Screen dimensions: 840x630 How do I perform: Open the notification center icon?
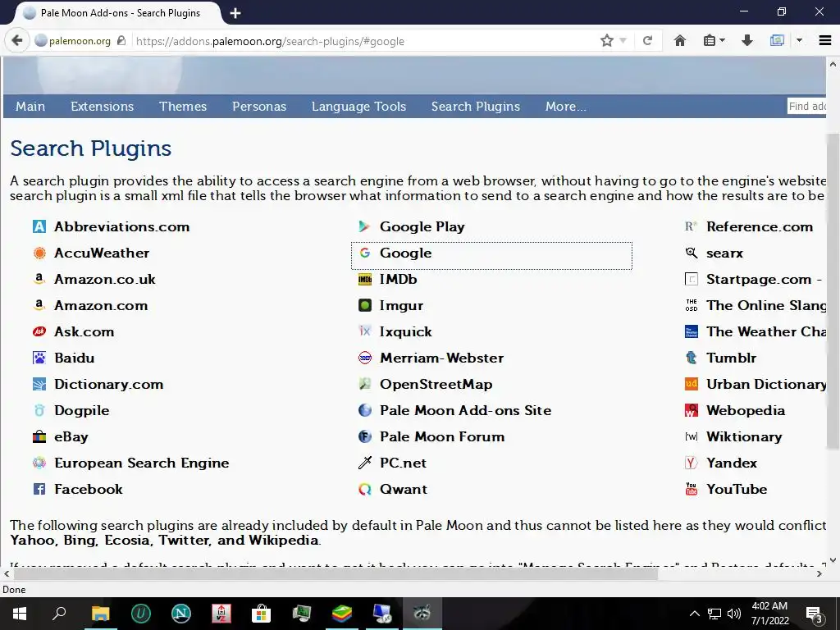pos(815,614)
